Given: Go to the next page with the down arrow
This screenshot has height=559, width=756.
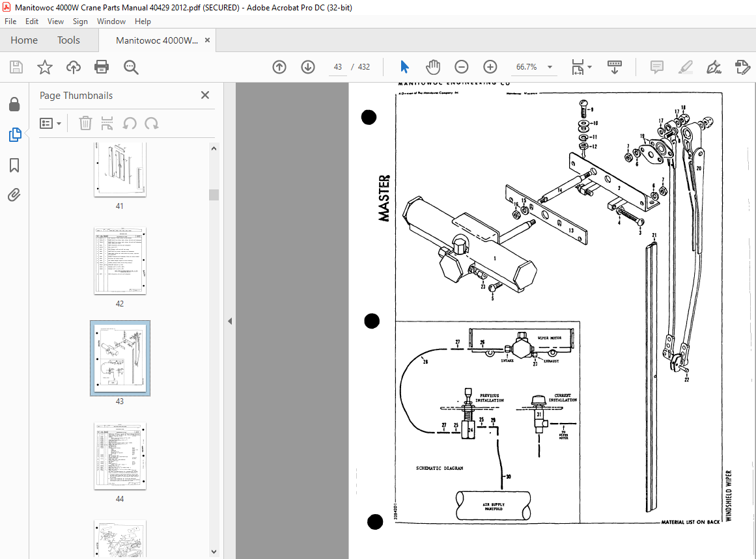Looking at the screenshot, I should pos(308,67).
